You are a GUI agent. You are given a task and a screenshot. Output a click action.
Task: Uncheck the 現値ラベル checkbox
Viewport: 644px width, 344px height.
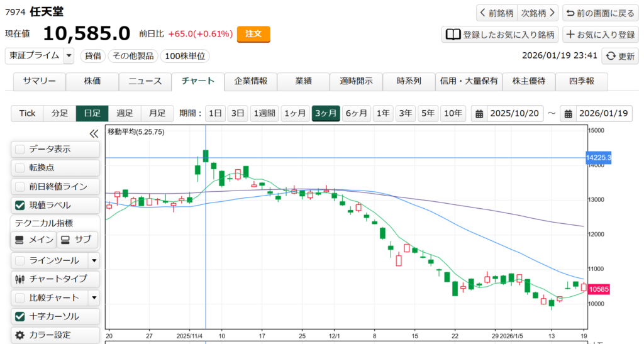click(20, 205)
